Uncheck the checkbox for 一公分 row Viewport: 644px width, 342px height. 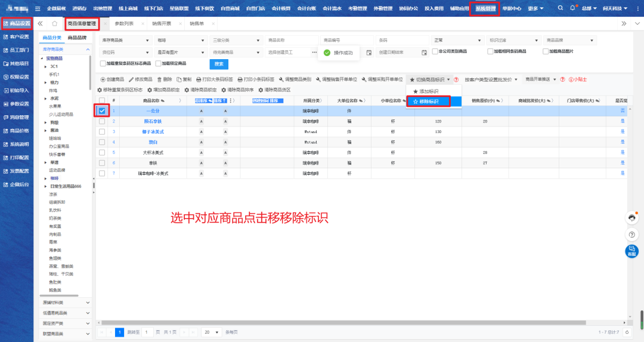(102, 110)
